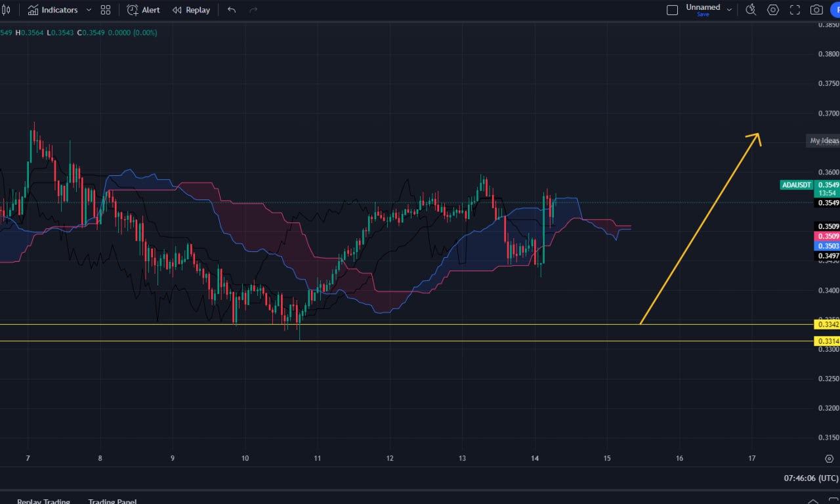Open the layout setup square icon
This screenshot has height=504, width=840.
coord(672,10)
